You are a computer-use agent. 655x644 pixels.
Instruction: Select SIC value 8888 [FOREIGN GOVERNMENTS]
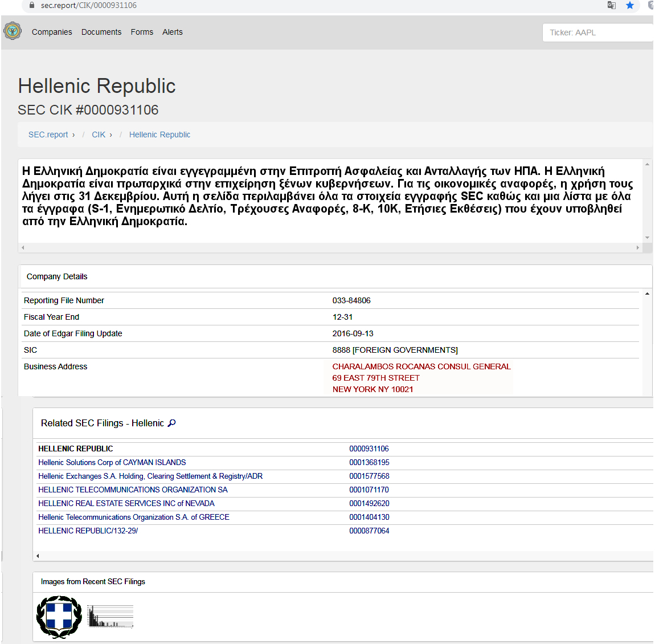[x=395, y=350]
